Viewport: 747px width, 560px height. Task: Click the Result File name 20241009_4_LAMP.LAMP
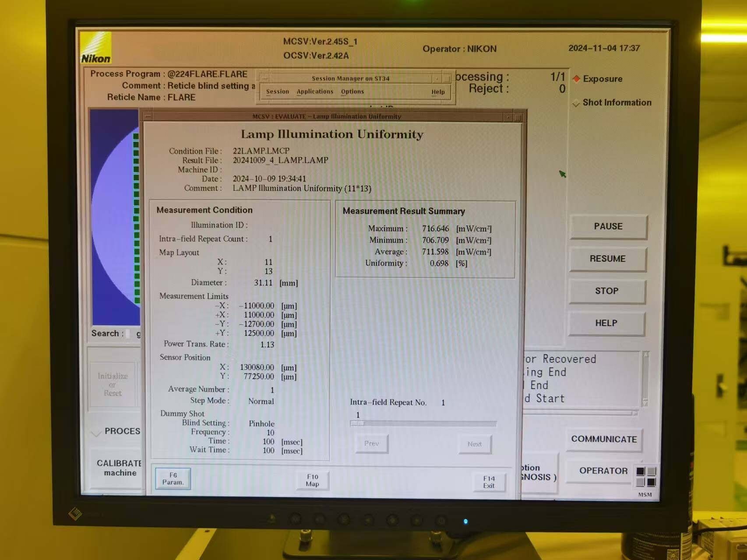(280, 160)
